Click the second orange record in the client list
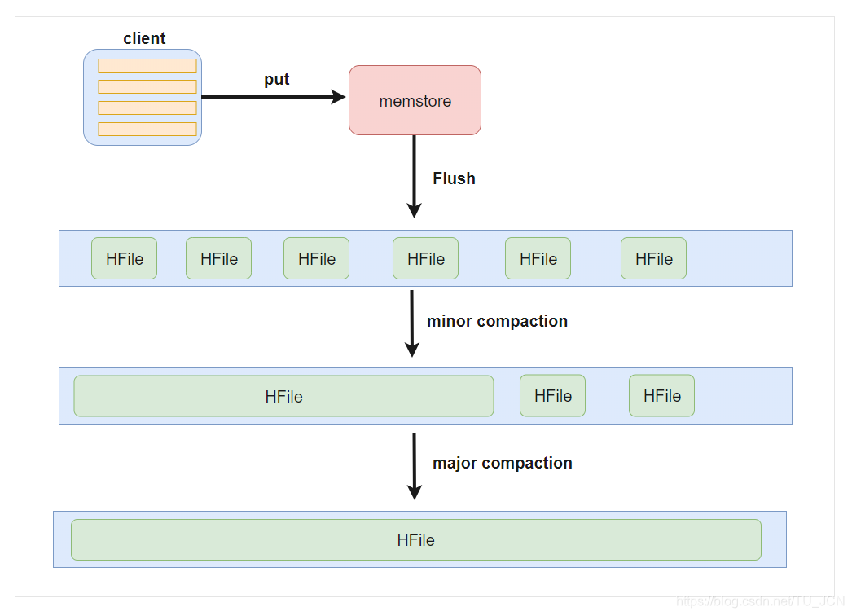This screenshot has width=852, height=616. click(x=147, y=86)
